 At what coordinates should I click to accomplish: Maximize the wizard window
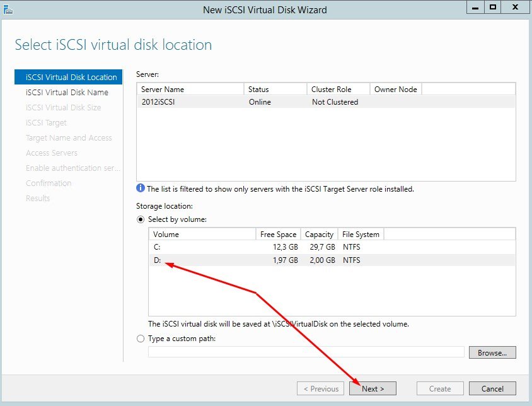click(494, 7)
